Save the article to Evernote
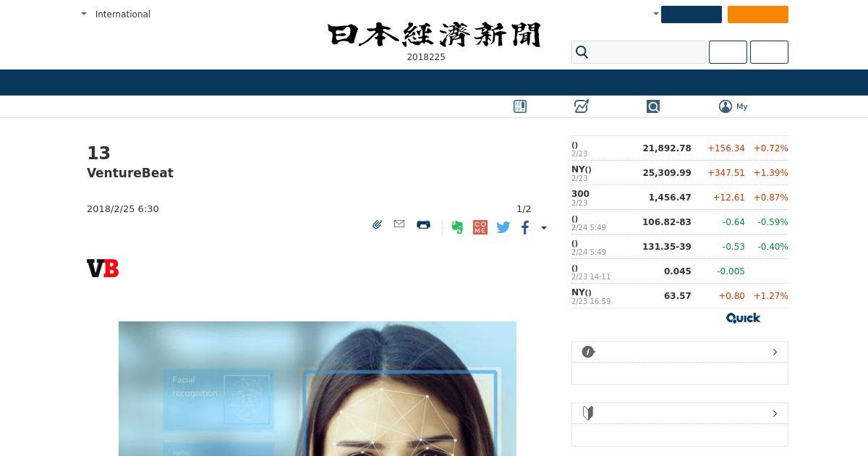868x456 pixels. point(456,227)
